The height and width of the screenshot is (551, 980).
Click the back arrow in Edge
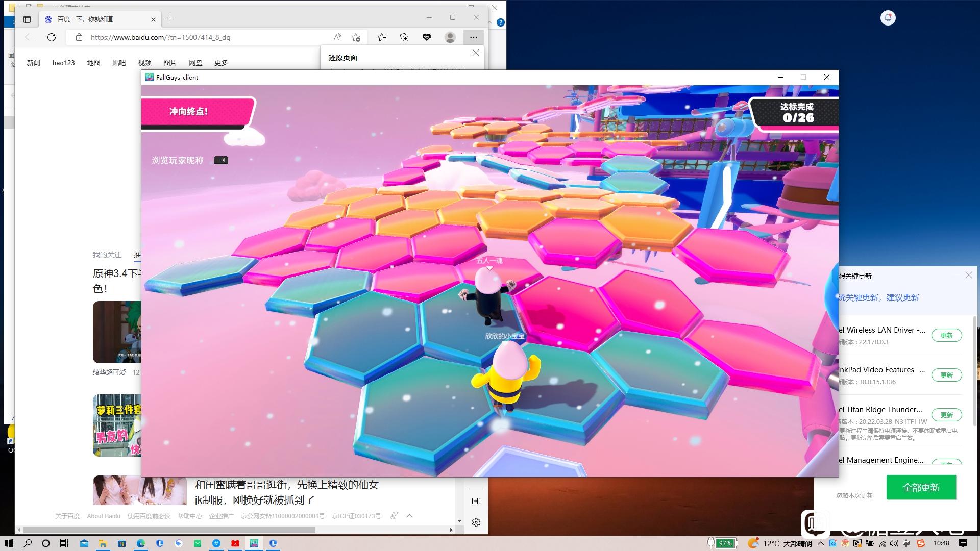29,37
